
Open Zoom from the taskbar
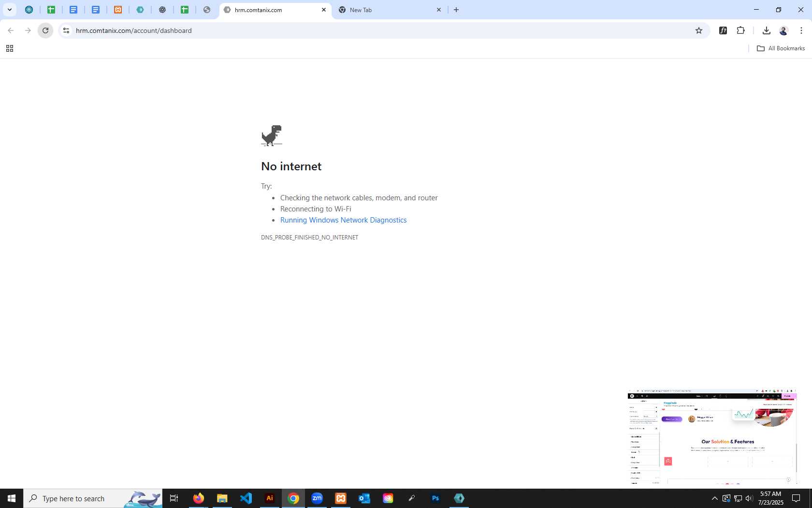click(317, 498)
